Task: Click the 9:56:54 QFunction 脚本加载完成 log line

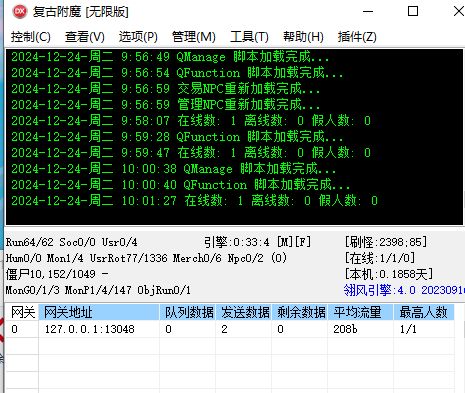Action: tap(177, 73)
